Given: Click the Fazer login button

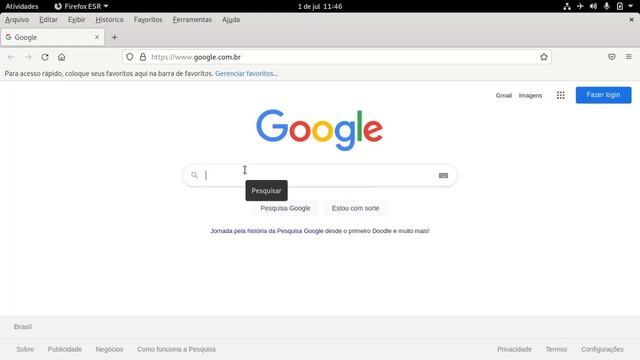Looking at the screenshot, I should 603,95.
